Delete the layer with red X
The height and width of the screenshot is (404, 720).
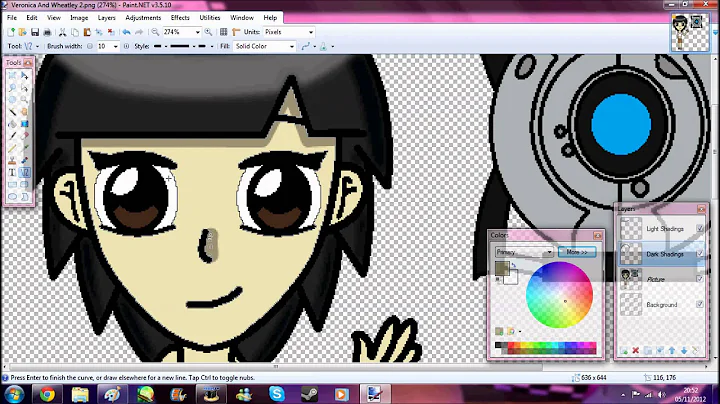tap(636, 350)
